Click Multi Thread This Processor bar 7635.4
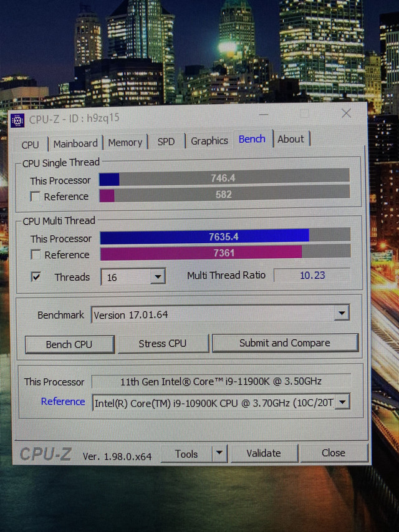Screen dimensions: 399x532 click(225, 236)
